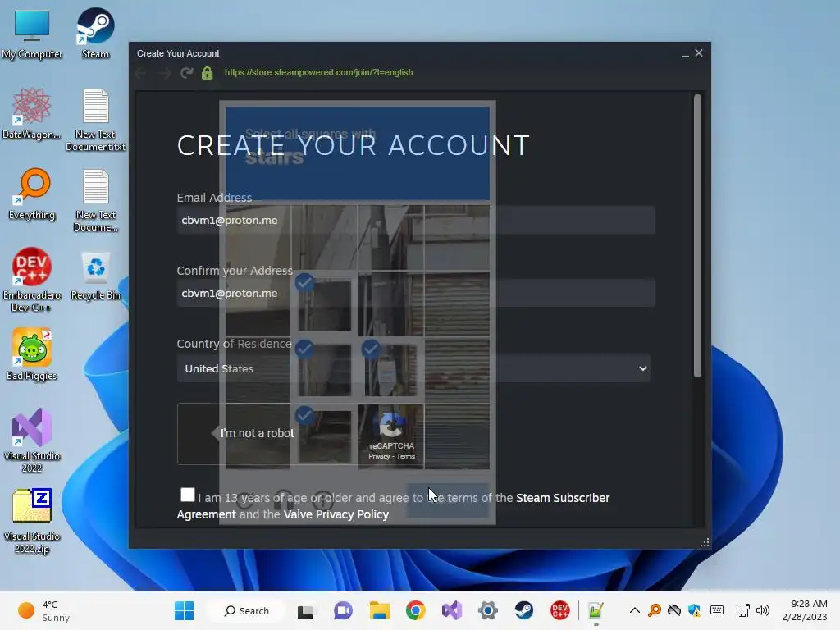This screenshot has width=840, height=630.
Task: Select New Text Document.txt on desktop
Action: click(95, 120)
